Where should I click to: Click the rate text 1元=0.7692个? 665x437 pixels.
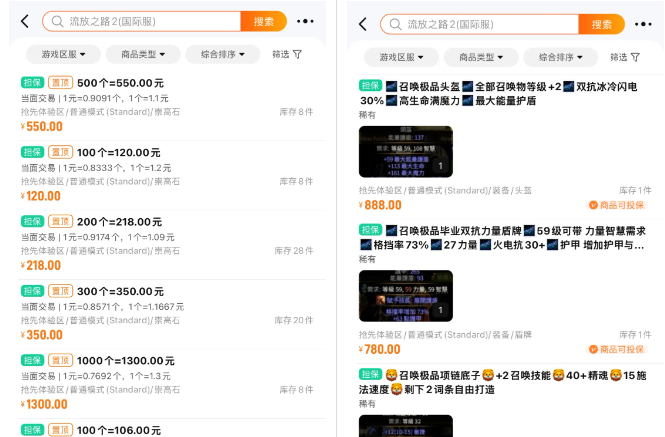(x=93, y=376)
